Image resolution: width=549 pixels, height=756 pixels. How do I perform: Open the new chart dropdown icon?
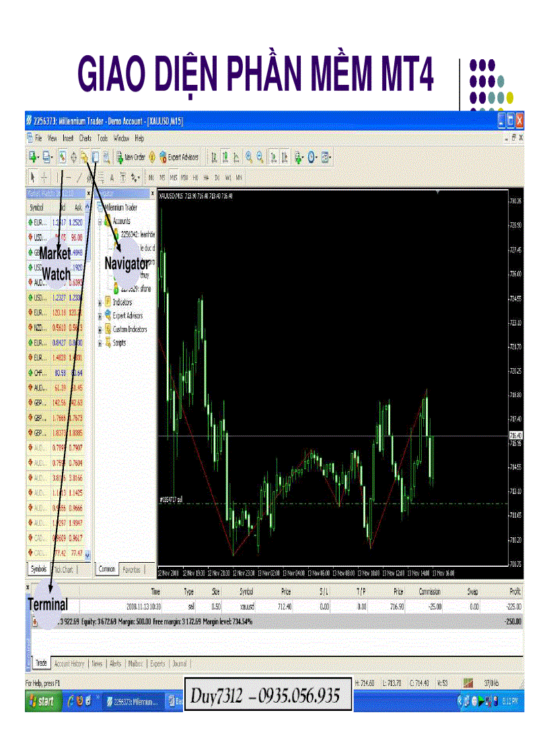(x=32, y=157)
